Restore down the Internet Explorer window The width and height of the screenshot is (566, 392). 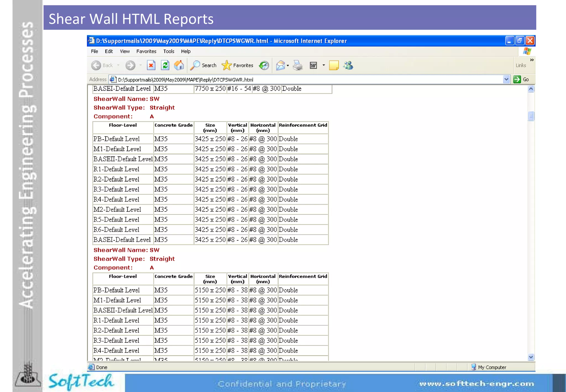click(520, 41)
